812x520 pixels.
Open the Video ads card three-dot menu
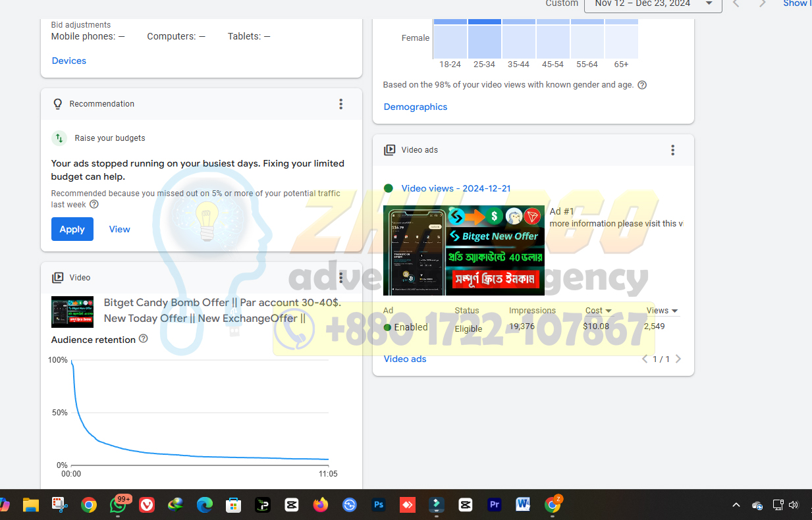click(x=672, y=150)
